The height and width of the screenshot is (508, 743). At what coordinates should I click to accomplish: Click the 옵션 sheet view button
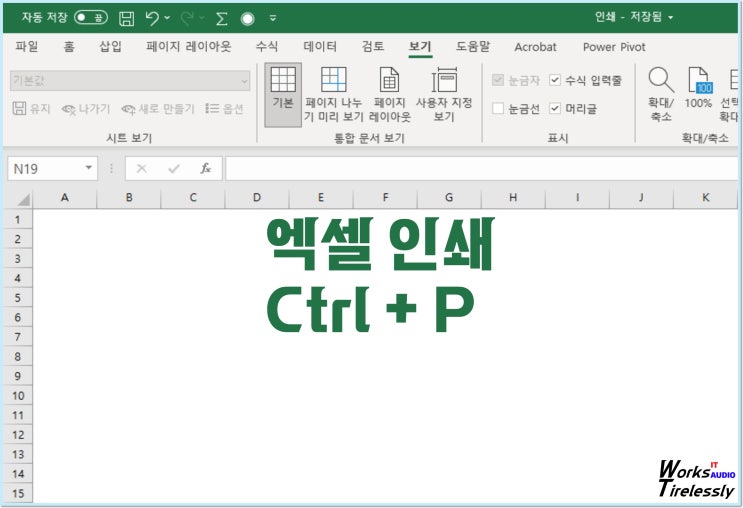tap(224, 109)
